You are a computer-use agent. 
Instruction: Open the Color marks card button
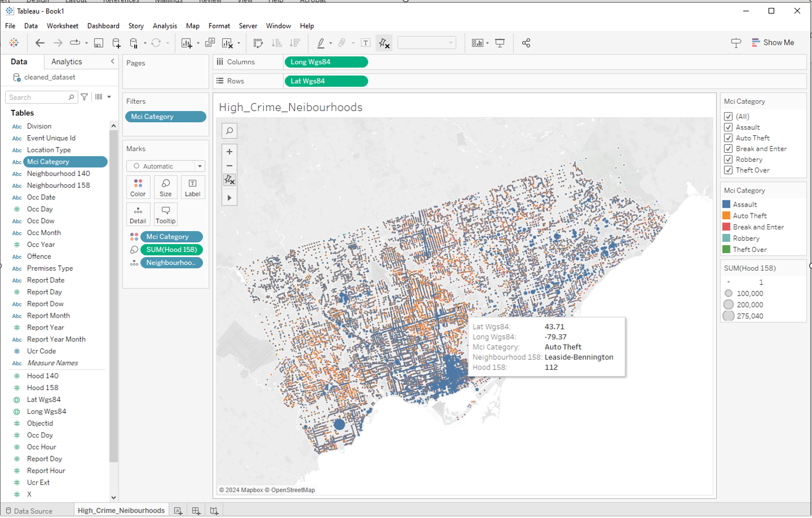click(x=138, y=187)
